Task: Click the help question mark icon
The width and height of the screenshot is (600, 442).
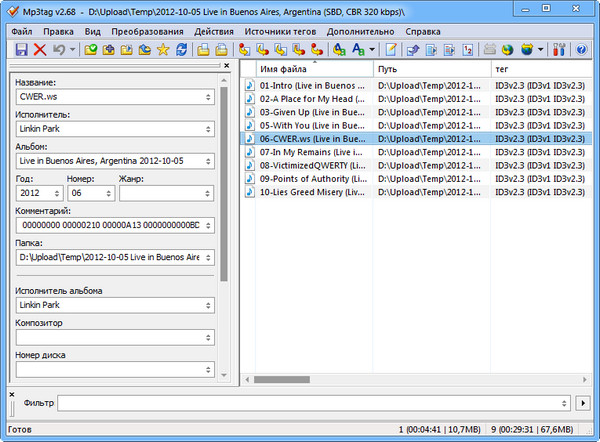Action: click(x=581, y=49)
